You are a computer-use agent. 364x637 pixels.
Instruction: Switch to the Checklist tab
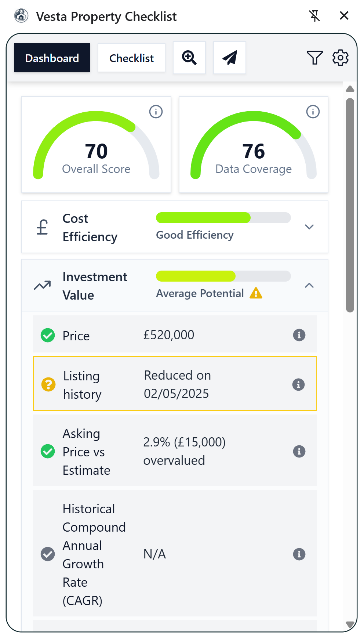(x=131, y=58)
